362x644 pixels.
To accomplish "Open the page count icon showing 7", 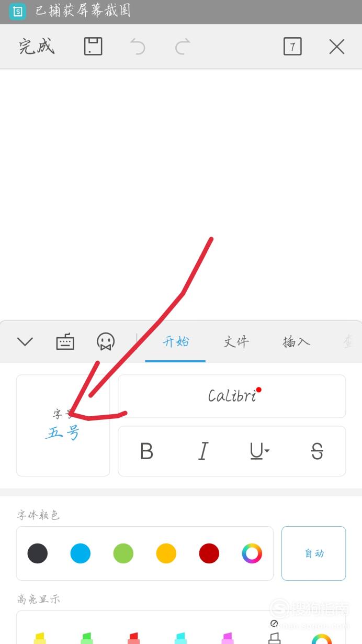I will coord(292,47).
